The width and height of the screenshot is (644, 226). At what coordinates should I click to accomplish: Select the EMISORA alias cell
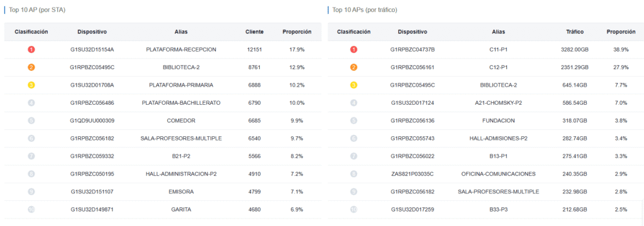181,191
